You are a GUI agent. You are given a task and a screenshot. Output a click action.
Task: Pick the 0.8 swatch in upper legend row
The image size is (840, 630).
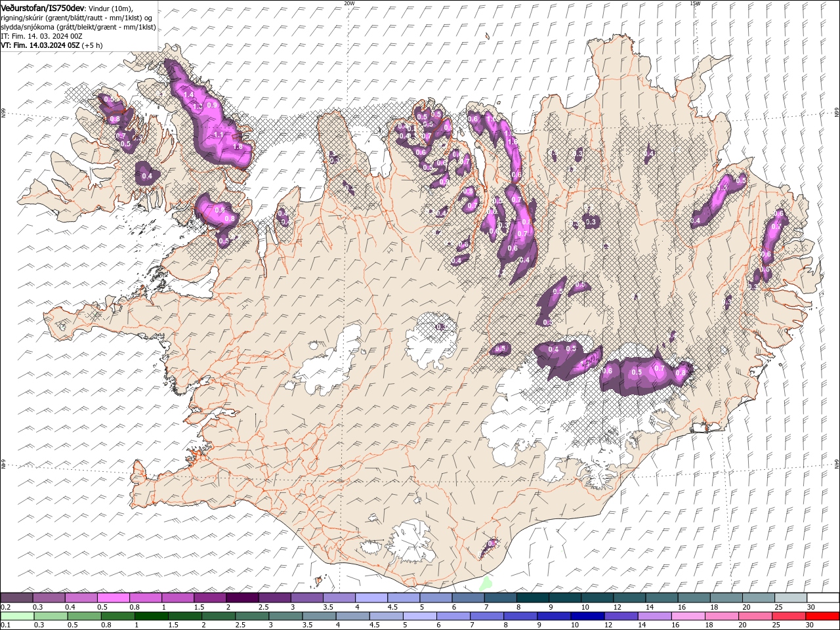[145, 598]
